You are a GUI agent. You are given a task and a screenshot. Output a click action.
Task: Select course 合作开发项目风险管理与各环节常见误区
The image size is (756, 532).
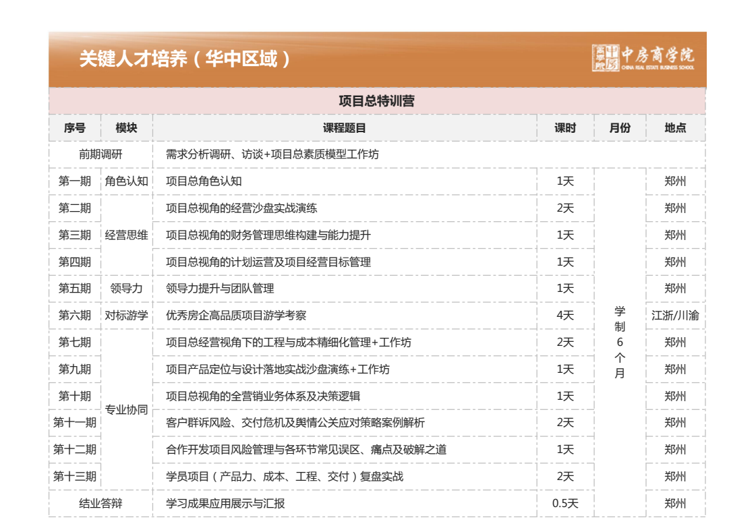263,450
